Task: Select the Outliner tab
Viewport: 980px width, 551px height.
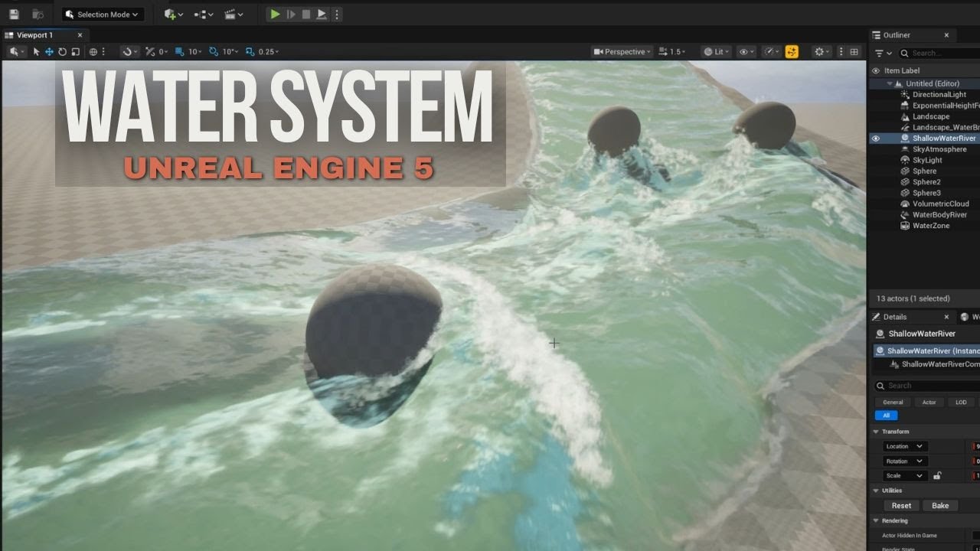Action: [x=896, y=35]
